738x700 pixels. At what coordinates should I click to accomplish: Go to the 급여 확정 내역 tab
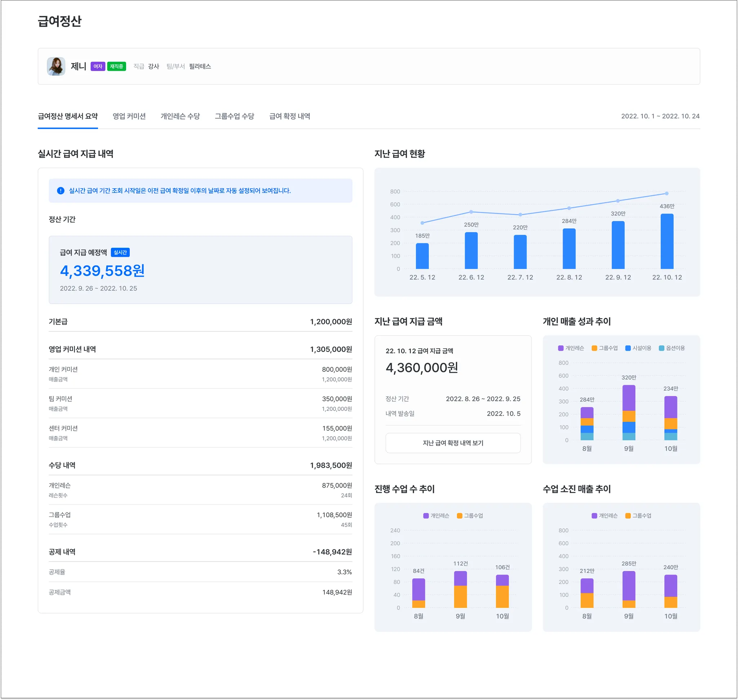(x=289, y=116)
